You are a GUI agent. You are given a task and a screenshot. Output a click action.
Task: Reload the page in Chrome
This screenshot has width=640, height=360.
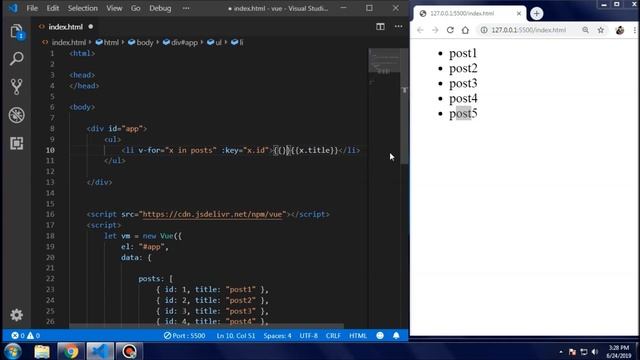[x=450, y=30]
